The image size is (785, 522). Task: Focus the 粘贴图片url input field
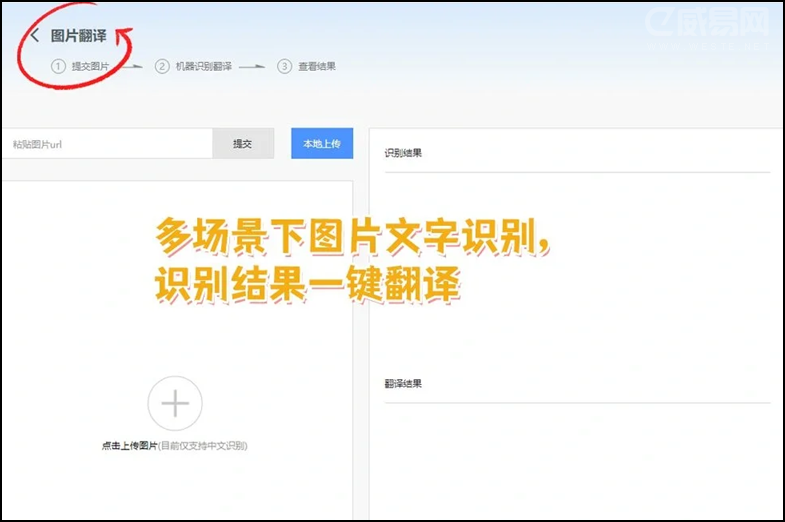click(x=106, y=144)
